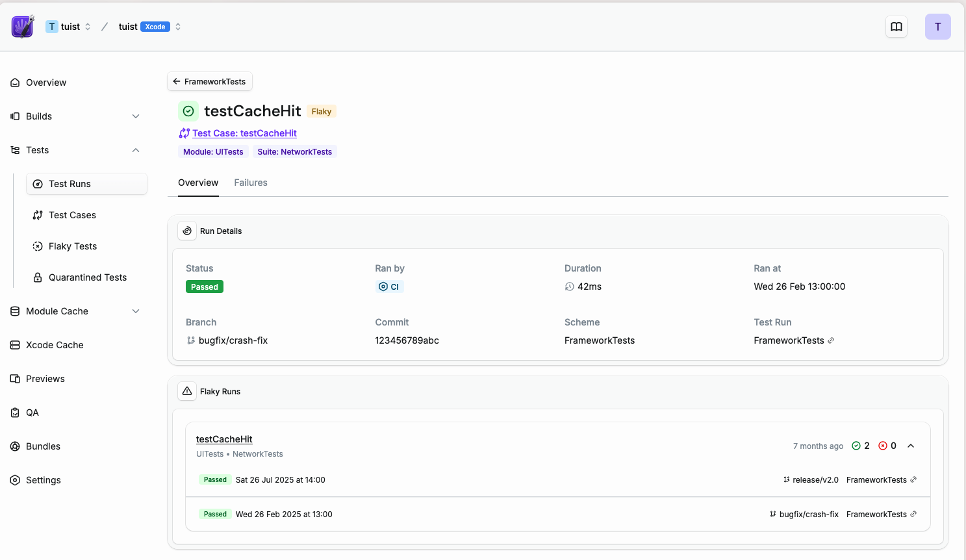This screenshot has width=966, height=560.
Task: Click the Xcode Cache sidebar icon
Action: [14, 345]
